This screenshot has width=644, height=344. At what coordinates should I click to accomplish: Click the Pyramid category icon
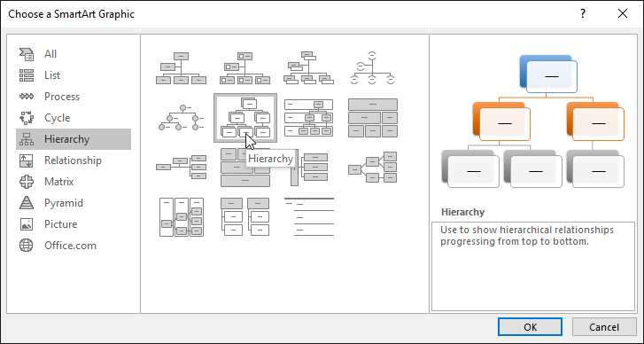point(27,203)
